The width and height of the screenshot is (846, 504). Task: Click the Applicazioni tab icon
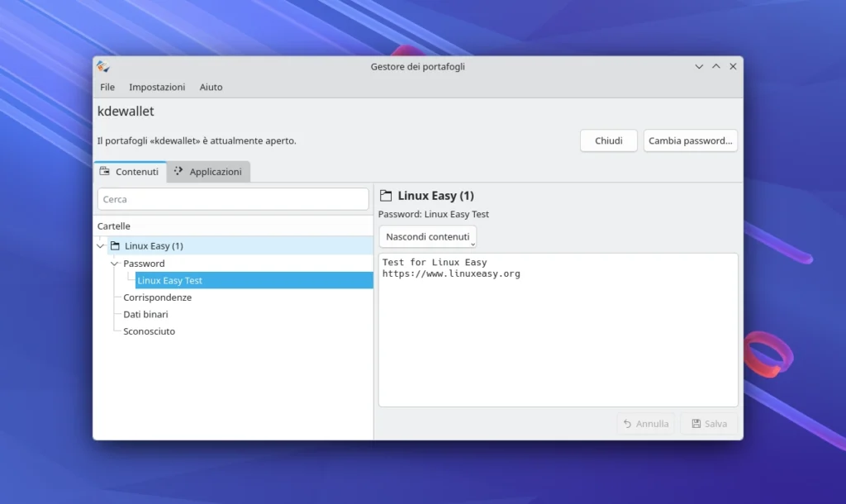178,172
